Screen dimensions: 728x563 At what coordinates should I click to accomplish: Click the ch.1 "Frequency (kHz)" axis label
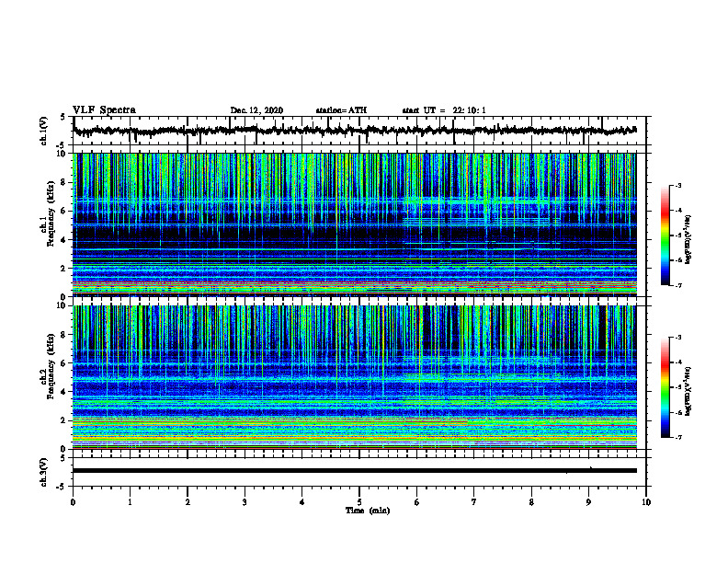[x=51, y=212]
